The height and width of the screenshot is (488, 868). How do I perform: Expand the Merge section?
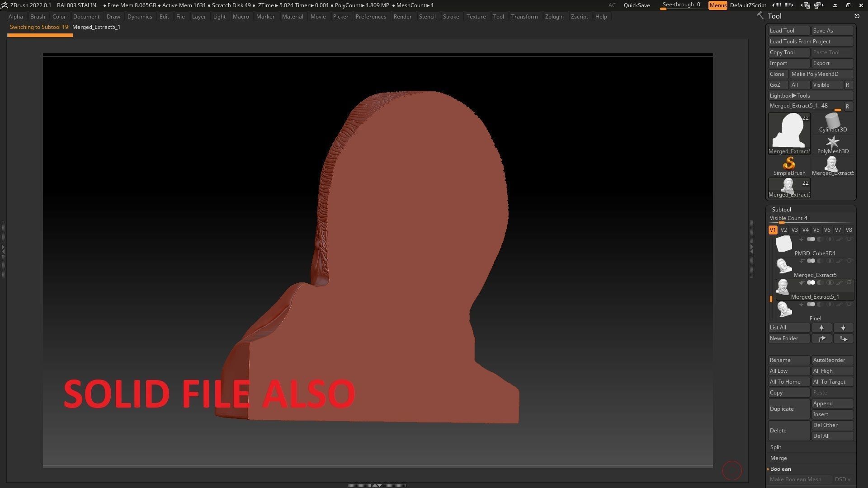coord(778,458)
